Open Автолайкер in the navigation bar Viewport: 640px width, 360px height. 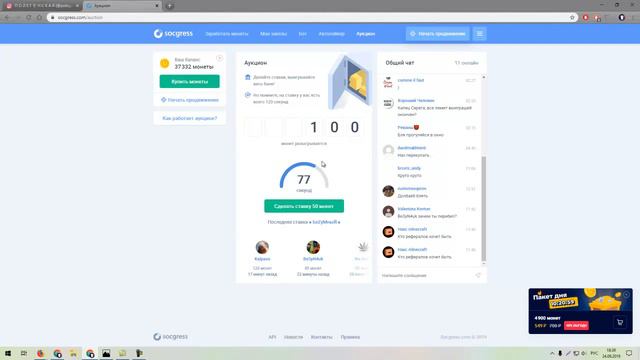pos(331,34)
